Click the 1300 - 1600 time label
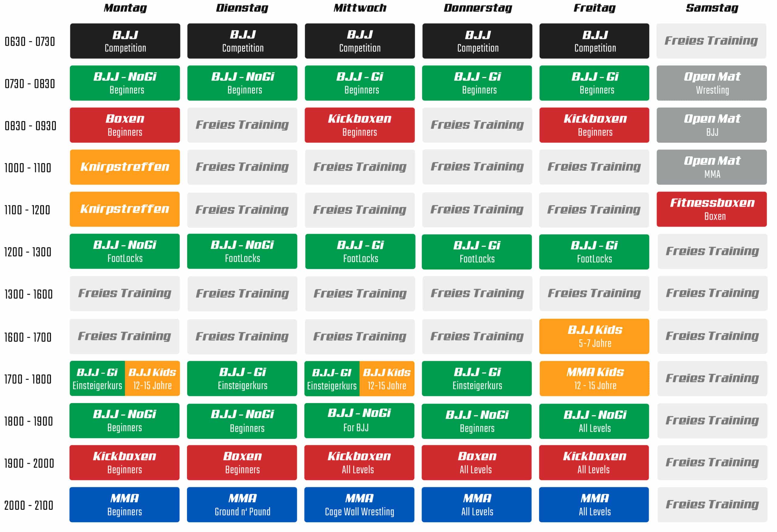The width and height of the screenshot is (777, 532). tap(29, 294)
